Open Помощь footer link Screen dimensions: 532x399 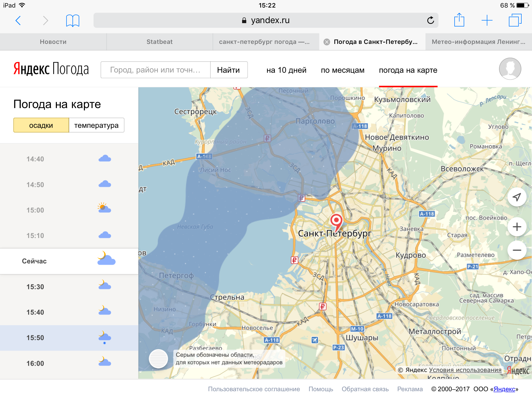pyautogui.click(x=321, y=389)
